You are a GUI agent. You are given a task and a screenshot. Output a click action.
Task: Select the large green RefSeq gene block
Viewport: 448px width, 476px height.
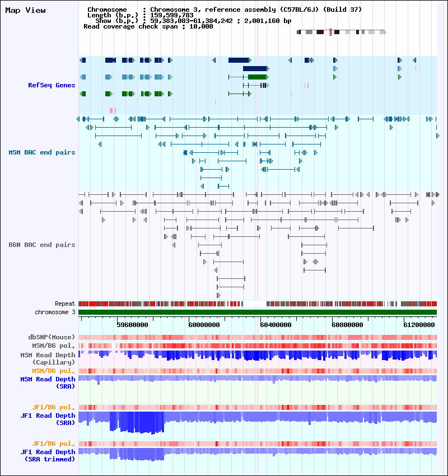[x=258, y=77]
